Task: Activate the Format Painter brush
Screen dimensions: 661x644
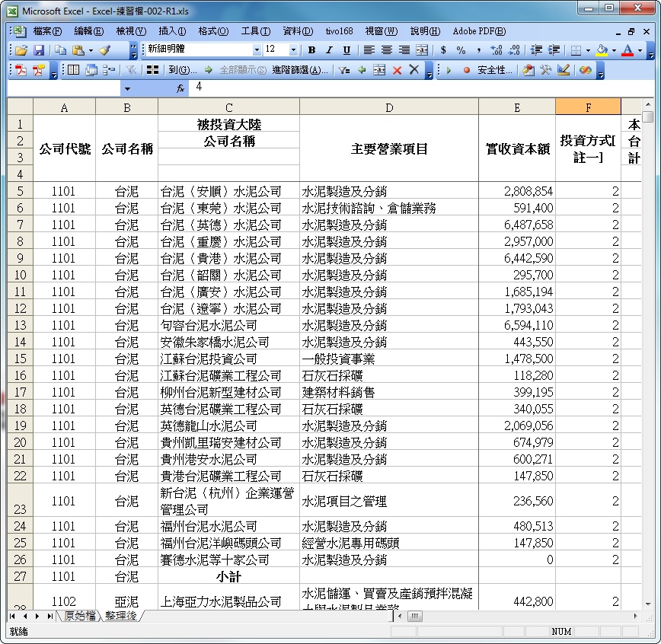Action: pyautogui.click(x=104, y=50)
